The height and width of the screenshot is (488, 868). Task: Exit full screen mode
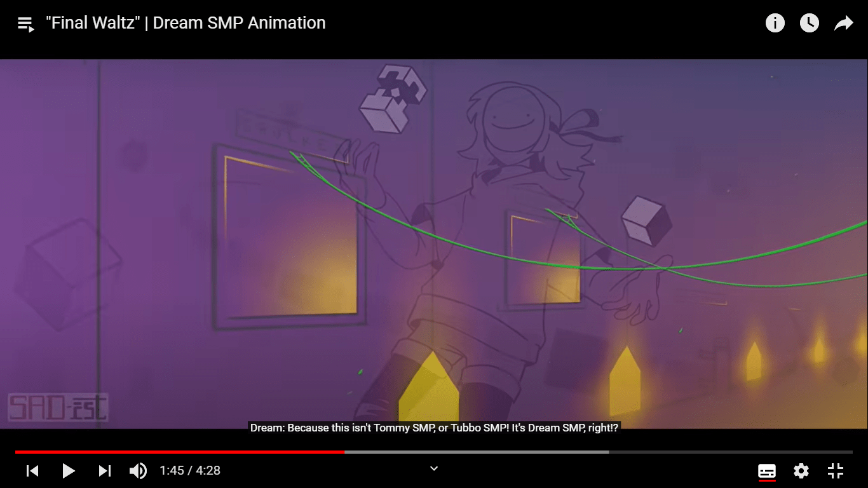point(836,471)
